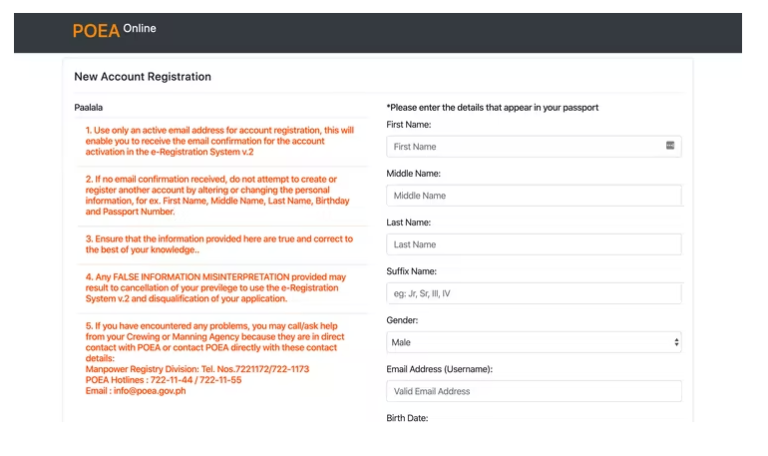
Task: Click the POEA Online logo
Action: tap(114, 30)
